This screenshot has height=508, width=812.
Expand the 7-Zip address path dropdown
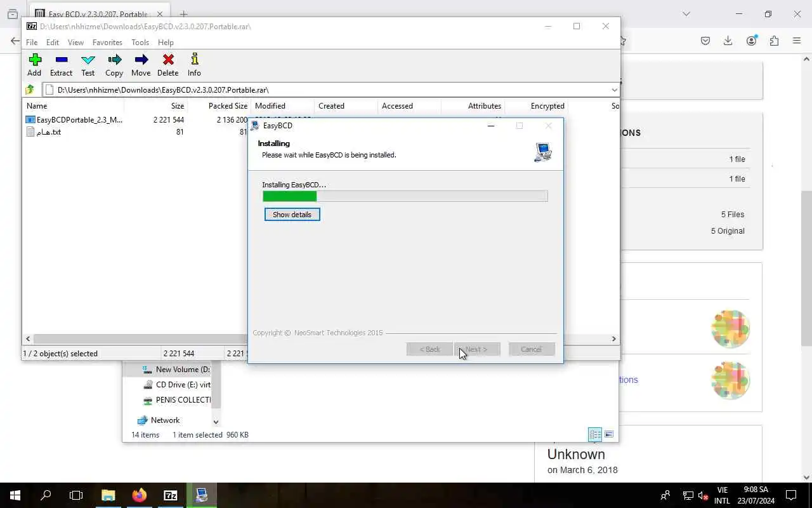click(x=613, y=90)
